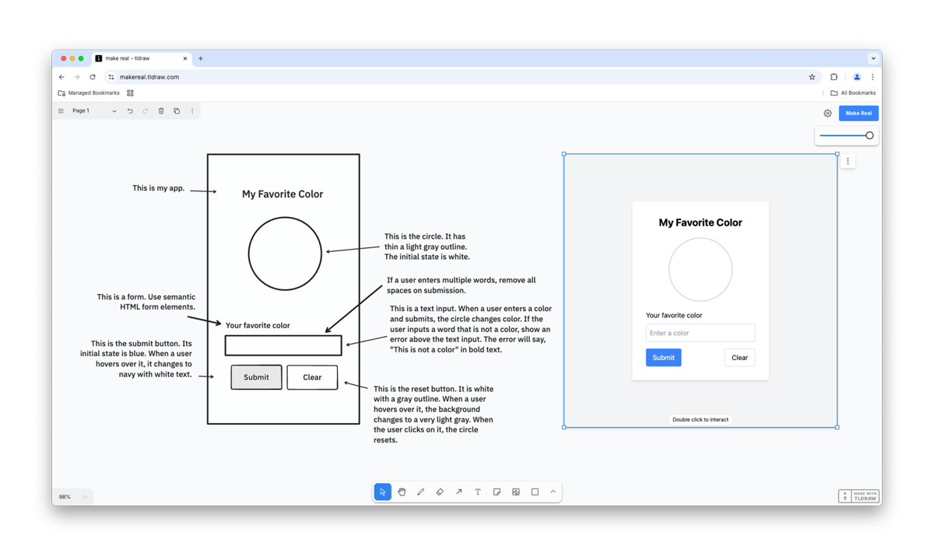Click the makereal.tldraw.com address bar
The height and width of the screenshot is (560, 934).
point(462,77)
